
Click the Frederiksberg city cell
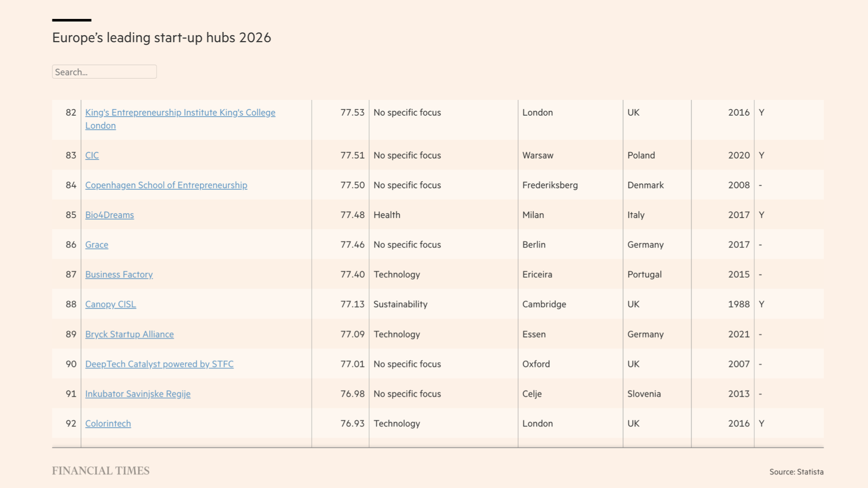coord(550,185)
